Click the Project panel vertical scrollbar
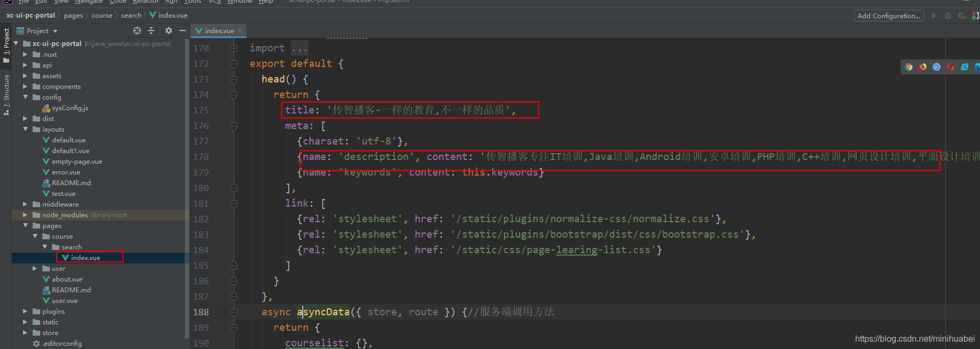This screenshot has width=980, height=349. (x=186, y=187)
